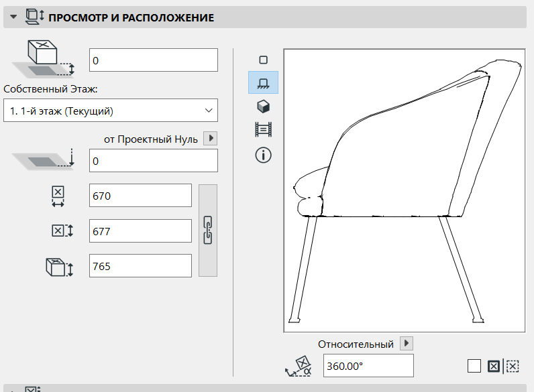Collapse the ПРОСМОТР И РАСПОЛОЖЕНИЕ panel
534x392 pixels.
tap(13, 17)
